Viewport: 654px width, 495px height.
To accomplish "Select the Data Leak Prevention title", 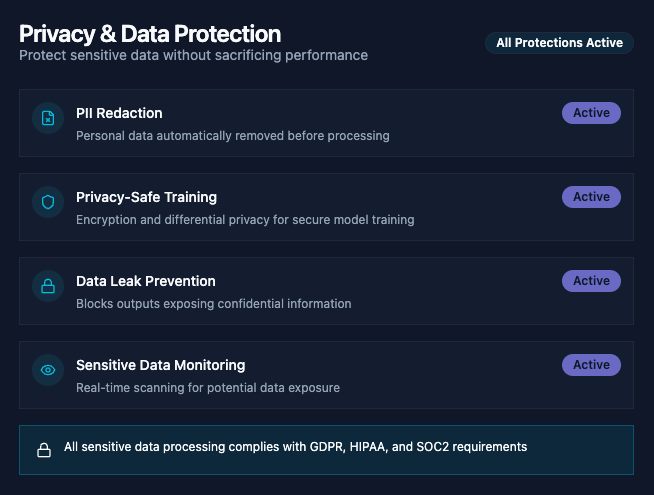I will coord(145,281).
